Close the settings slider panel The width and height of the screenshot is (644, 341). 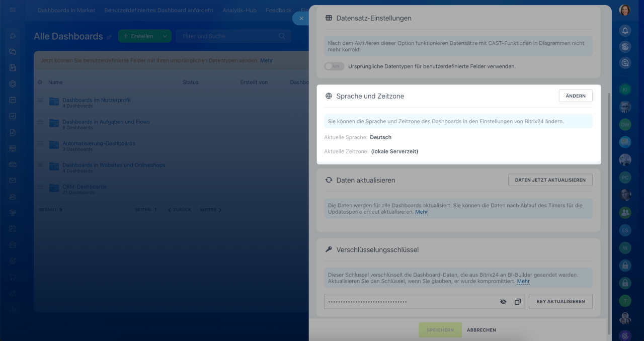pyautogui.click(x=301, y=18)
